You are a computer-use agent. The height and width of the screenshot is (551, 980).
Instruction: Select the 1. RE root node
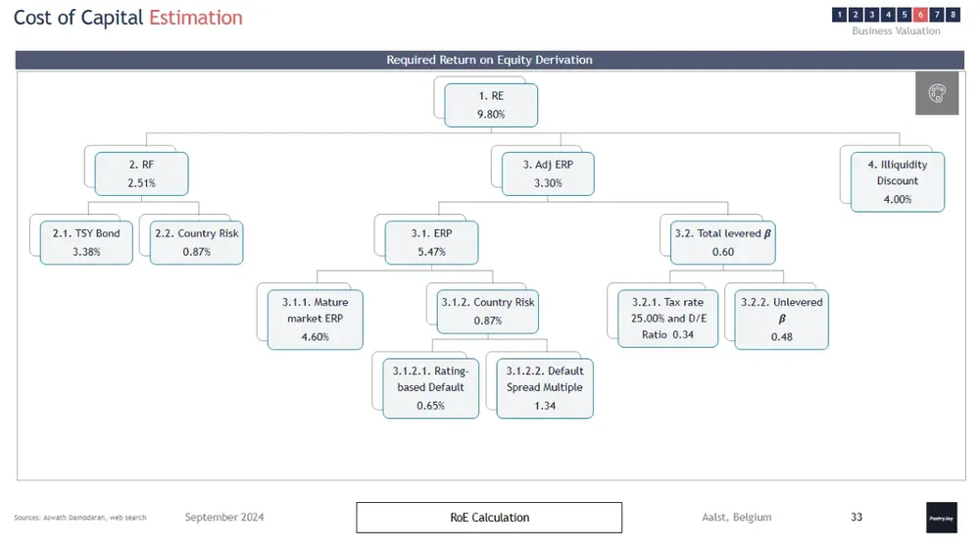[x=491, y=105]
